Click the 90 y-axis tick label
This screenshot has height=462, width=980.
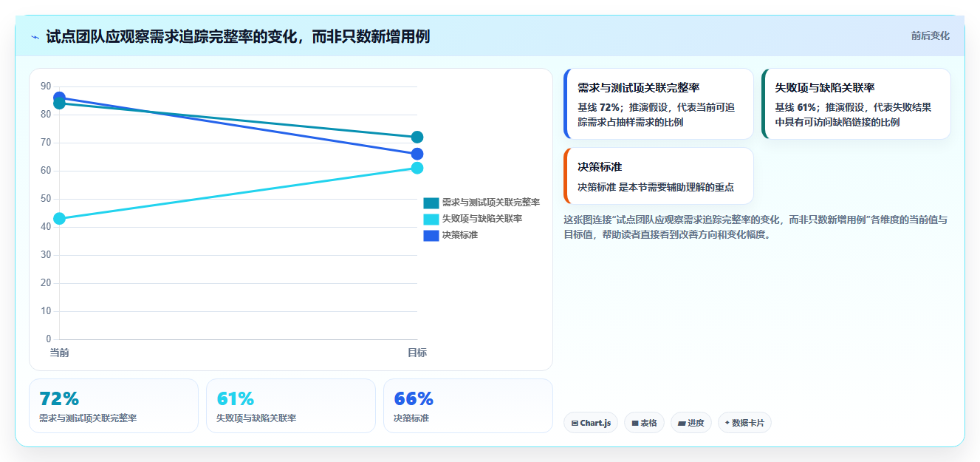tap(46, 86)
